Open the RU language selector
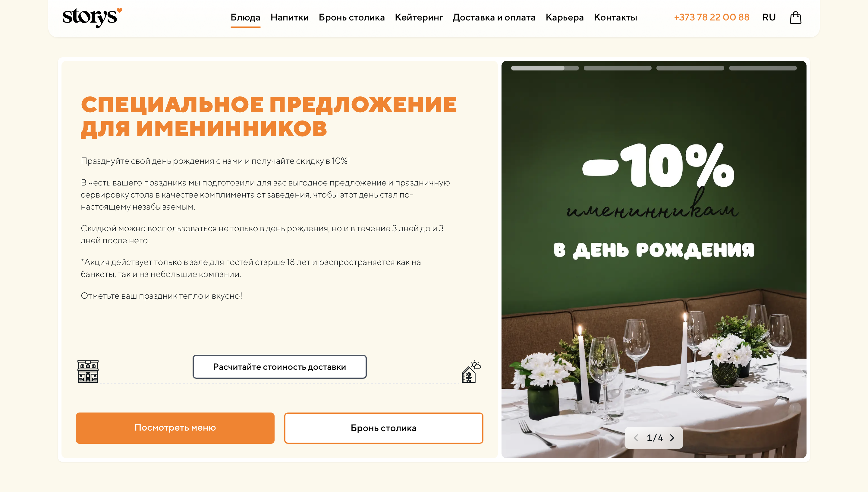Screen dimensions: 868x492 tap(769, 17)
